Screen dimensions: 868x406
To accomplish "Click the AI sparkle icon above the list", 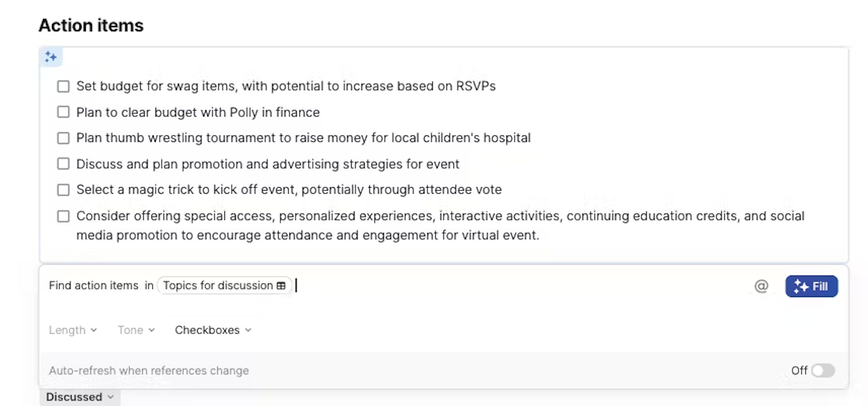I will coord(51,57).
